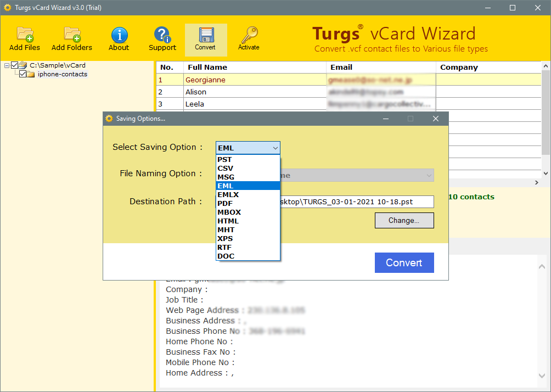The width and height of the screenshot is (551, 392).
Task: Choose MBOX from the saving list
Action: click(248, 212)
